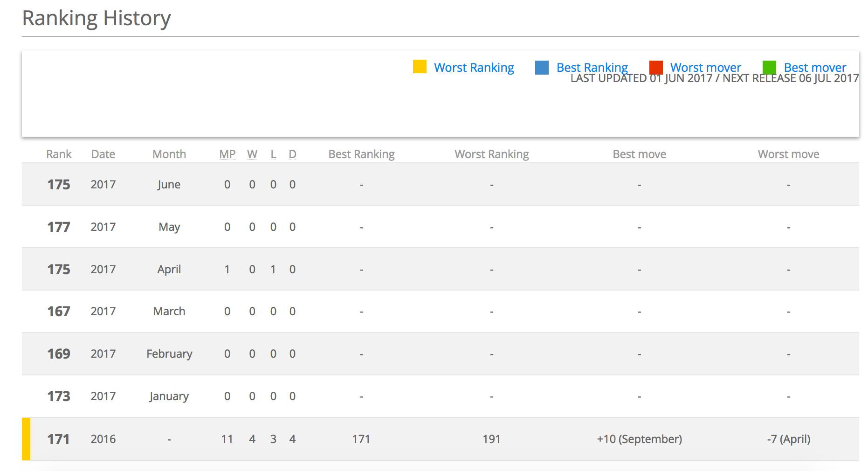Click the green Best mover legend swatch
This screenshot has height=471, width=868.
(x=769, y=68)
